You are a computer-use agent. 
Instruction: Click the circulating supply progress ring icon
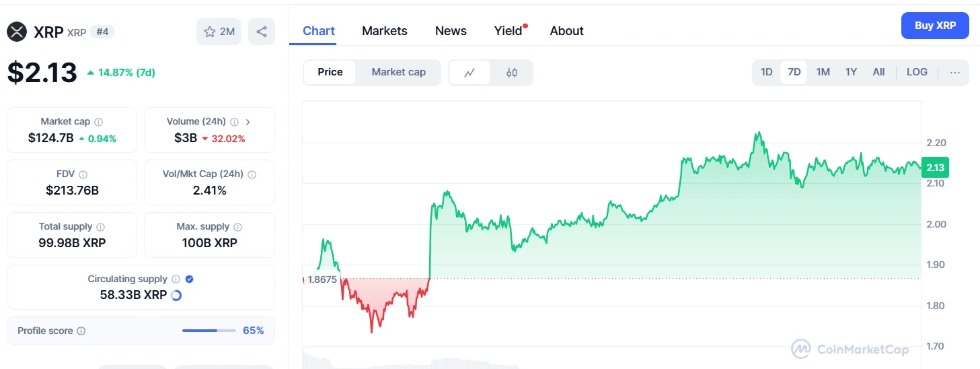coord(176,295)
